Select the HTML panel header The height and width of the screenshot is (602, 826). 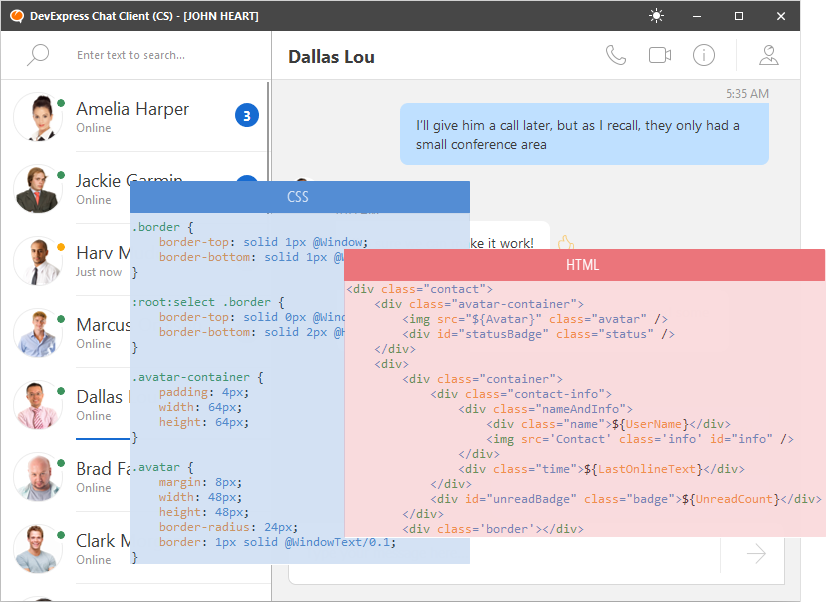click(585, 265)
